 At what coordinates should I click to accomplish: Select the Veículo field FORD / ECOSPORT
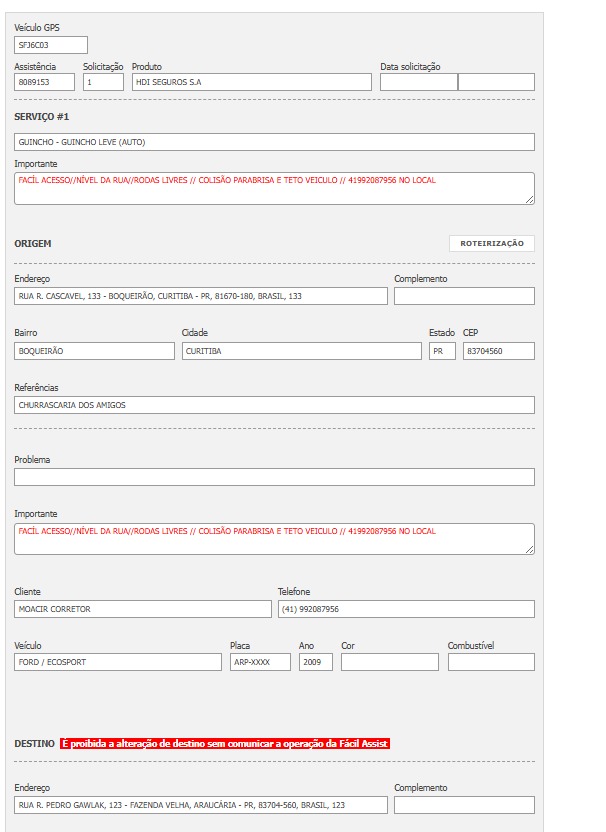click(x=118, y=662)
